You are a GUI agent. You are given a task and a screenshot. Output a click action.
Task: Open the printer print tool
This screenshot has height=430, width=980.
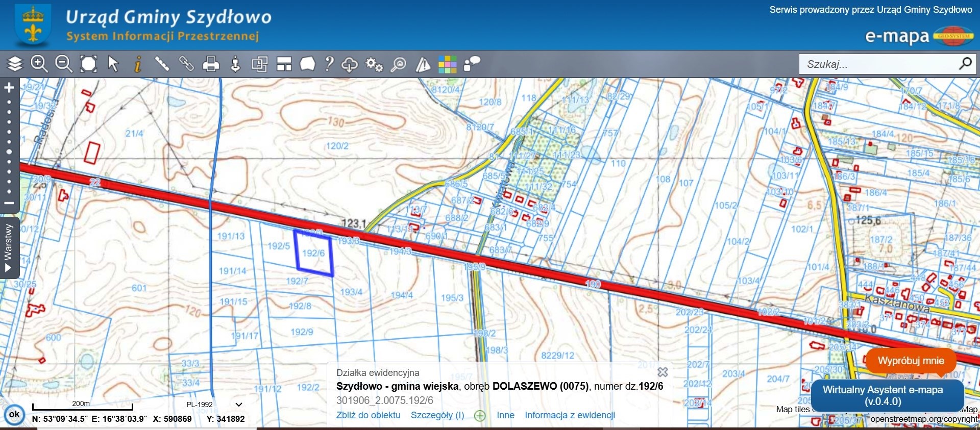pos(211,64)
